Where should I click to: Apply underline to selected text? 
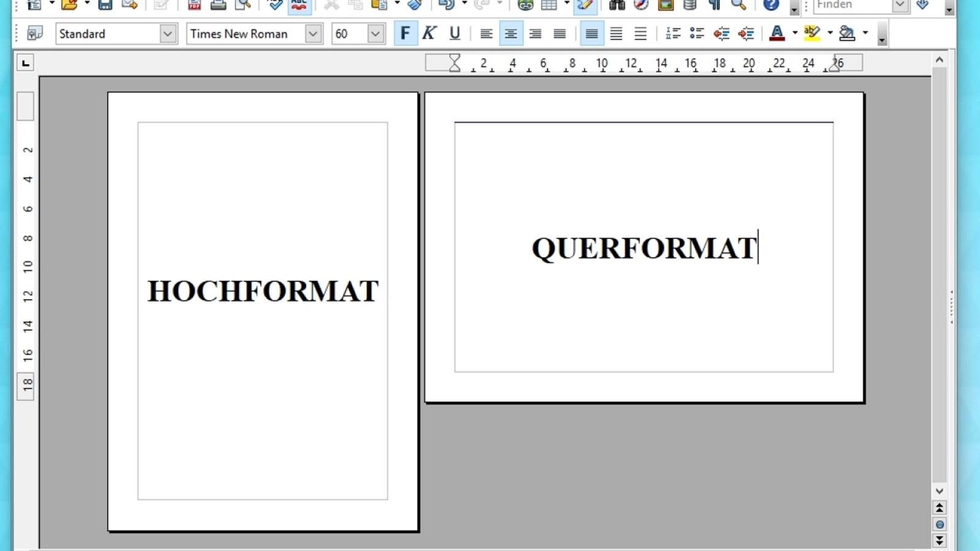click(x=454, y=33)
